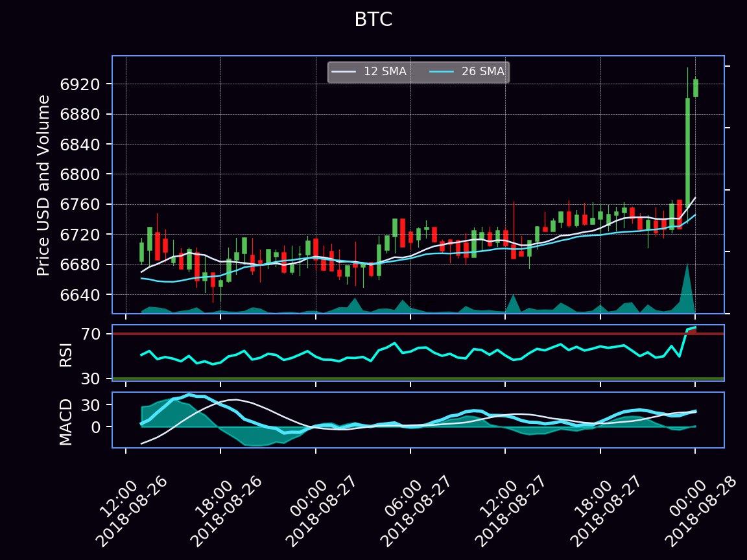
Task: Click the MACD 30 tick label
Action: coord(90,405)
